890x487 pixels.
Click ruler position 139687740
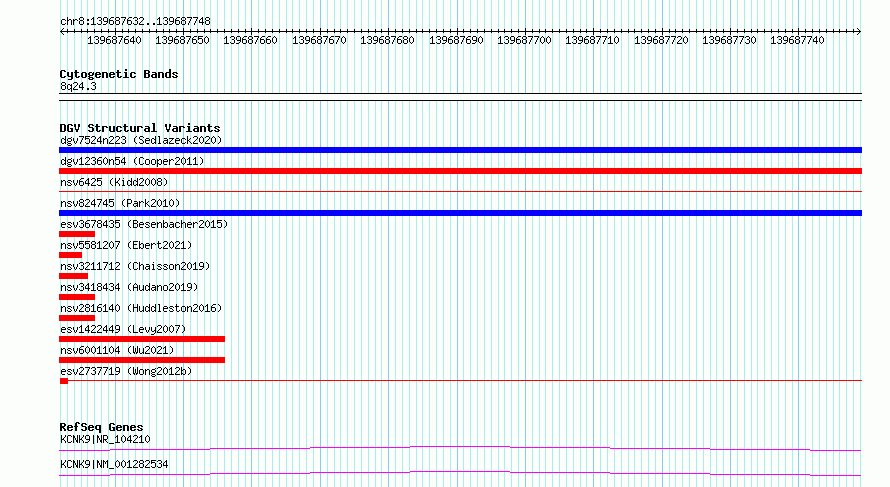point(797,40)
